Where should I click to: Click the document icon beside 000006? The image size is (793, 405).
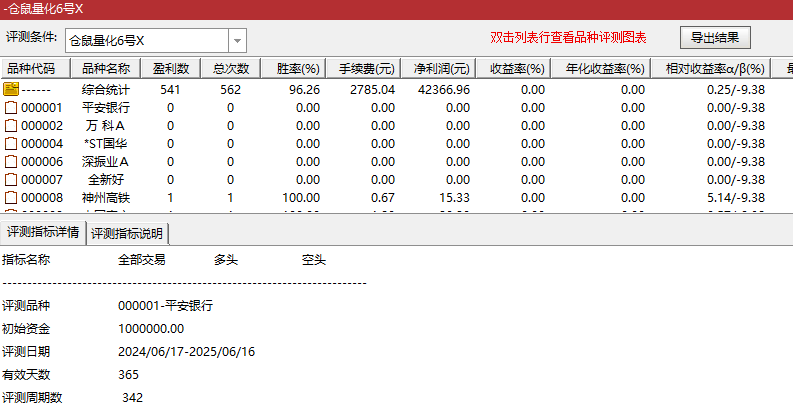click(11, 162)
